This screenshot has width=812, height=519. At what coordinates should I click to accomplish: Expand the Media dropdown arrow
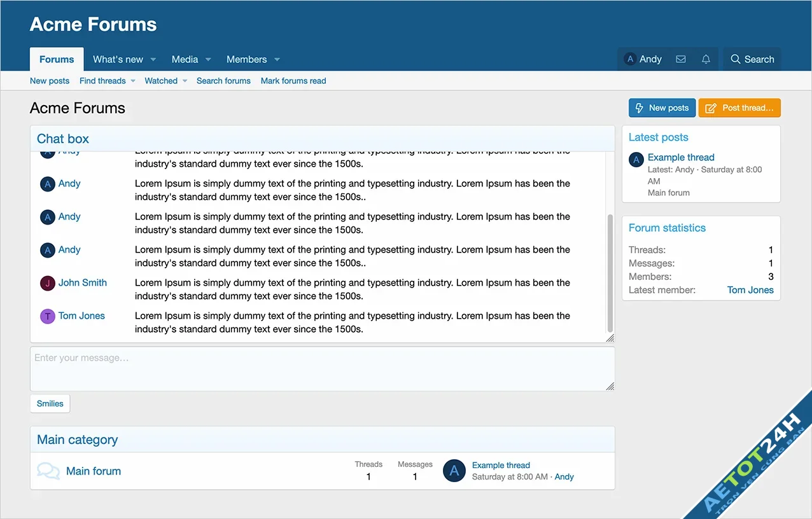pos(208,60)
